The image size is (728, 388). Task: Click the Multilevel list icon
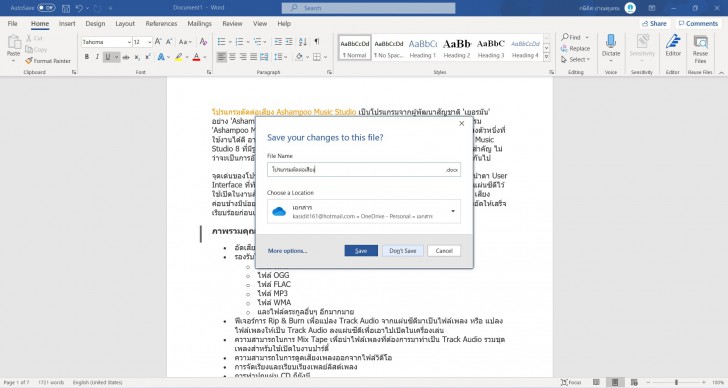[x=257, y=42]
